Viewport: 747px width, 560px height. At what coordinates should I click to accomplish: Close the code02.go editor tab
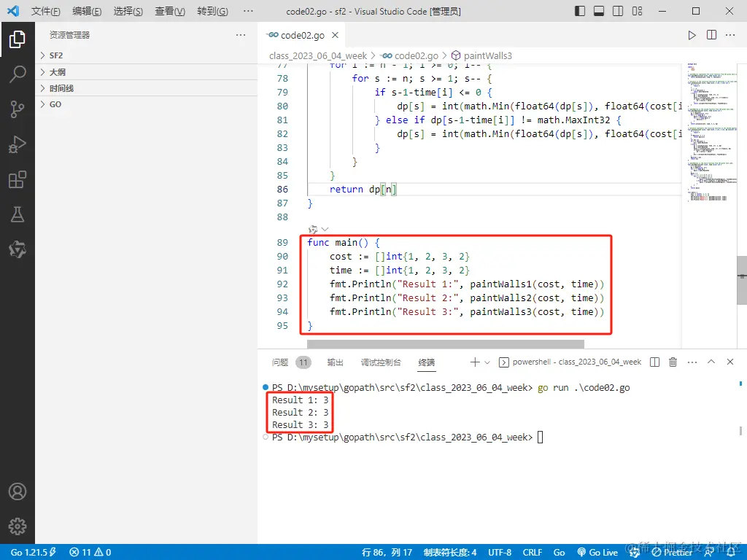[335, 35]
